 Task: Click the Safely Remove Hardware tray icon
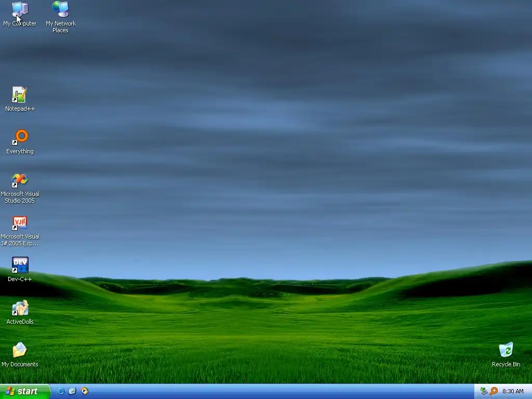484,391
